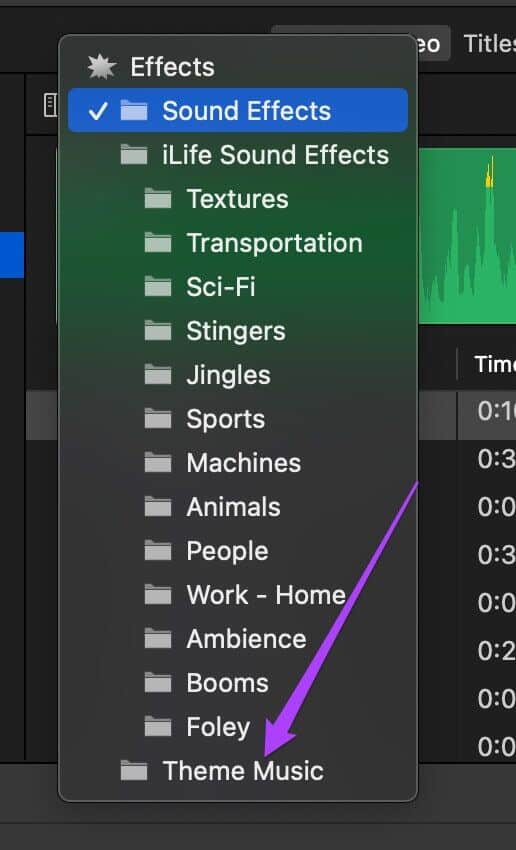The height and width of the screenshot is (850, 516).
Task: Click the Sound Effects folder icon
Action: tap(134, 111)
